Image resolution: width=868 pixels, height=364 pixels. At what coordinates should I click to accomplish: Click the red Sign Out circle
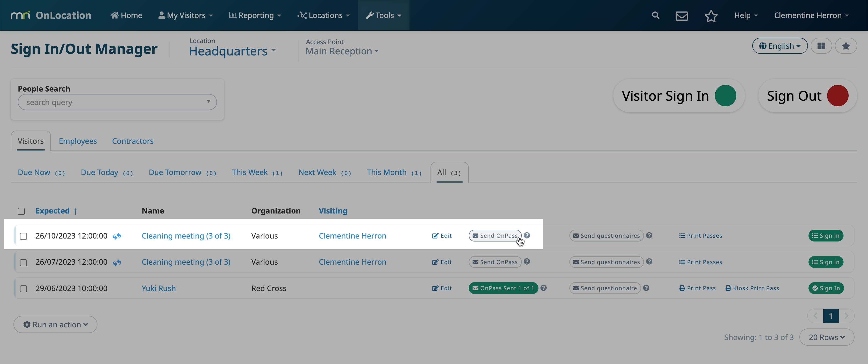coord(837,96)
